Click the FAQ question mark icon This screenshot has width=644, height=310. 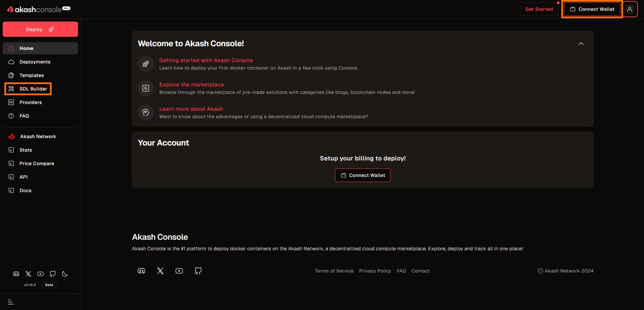(11, 116)
